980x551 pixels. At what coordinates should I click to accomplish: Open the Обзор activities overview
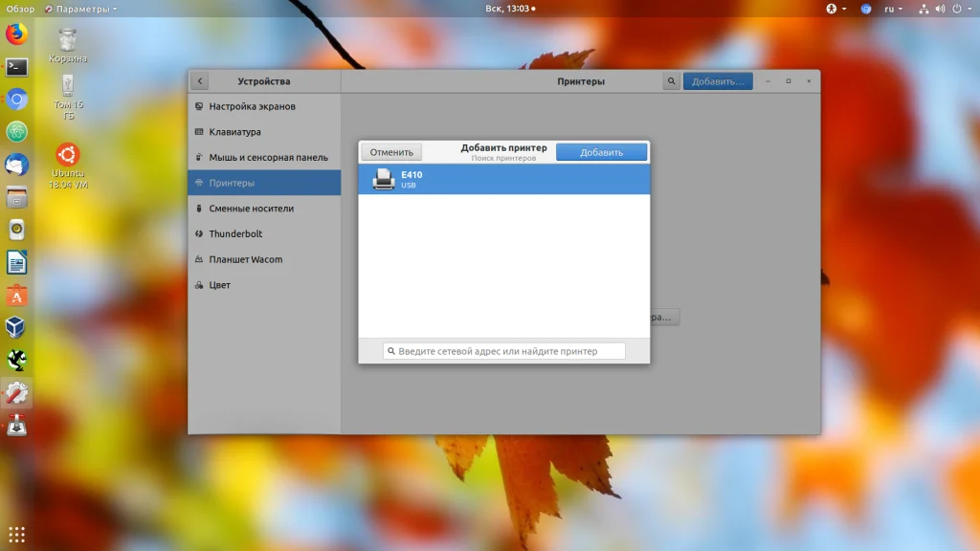point(20,9)
